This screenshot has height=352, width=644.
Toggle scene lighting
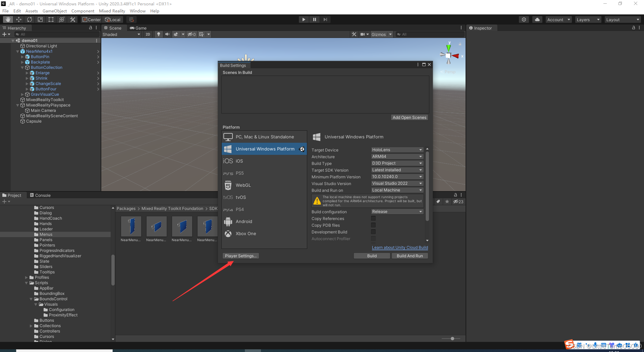159,34
